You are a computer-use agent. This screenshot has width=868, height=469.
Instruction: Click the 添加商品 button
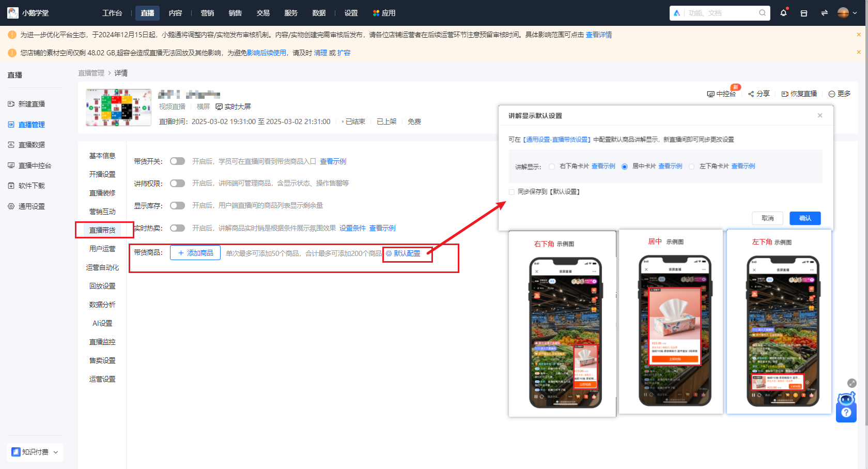(195, 252)
